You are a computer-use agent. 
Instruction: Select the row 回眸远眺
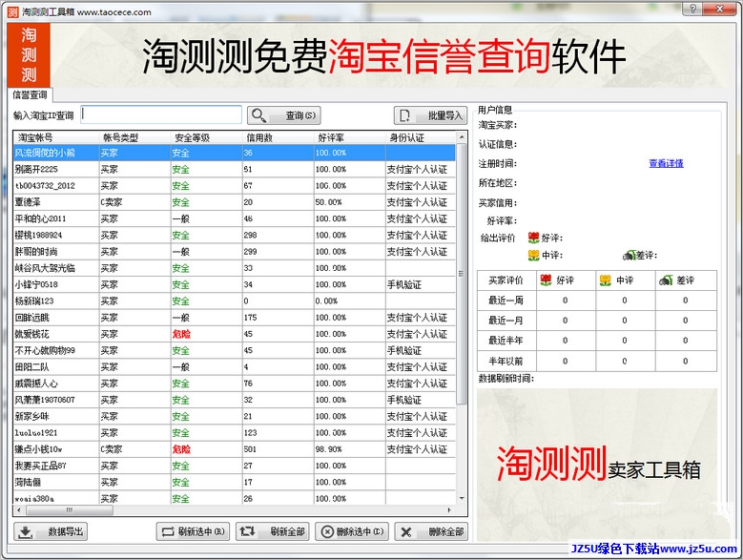click(x=235, y=318)
